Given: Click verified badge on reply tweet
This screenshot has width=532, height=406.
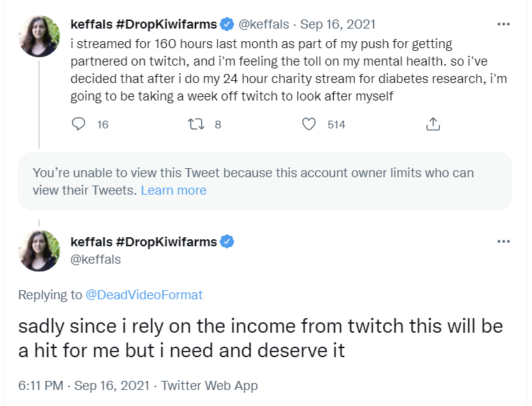Looking at the screenshot, I should coord(227,242).
